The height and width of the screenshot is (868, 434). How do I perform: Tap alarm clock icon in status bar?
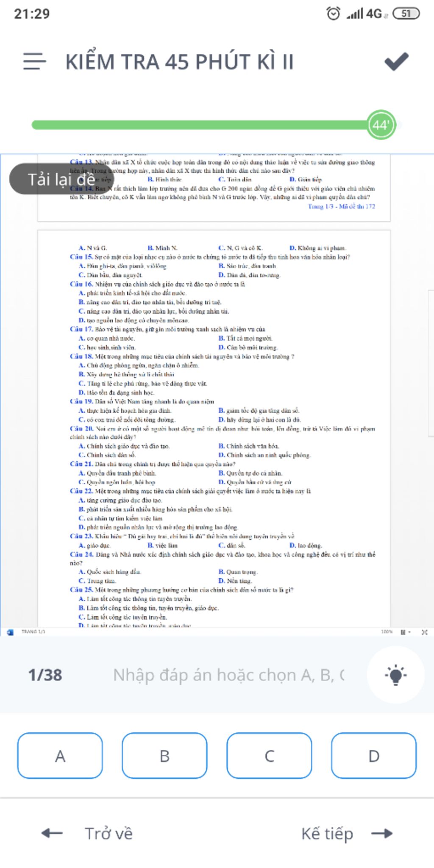coord(333,14)
